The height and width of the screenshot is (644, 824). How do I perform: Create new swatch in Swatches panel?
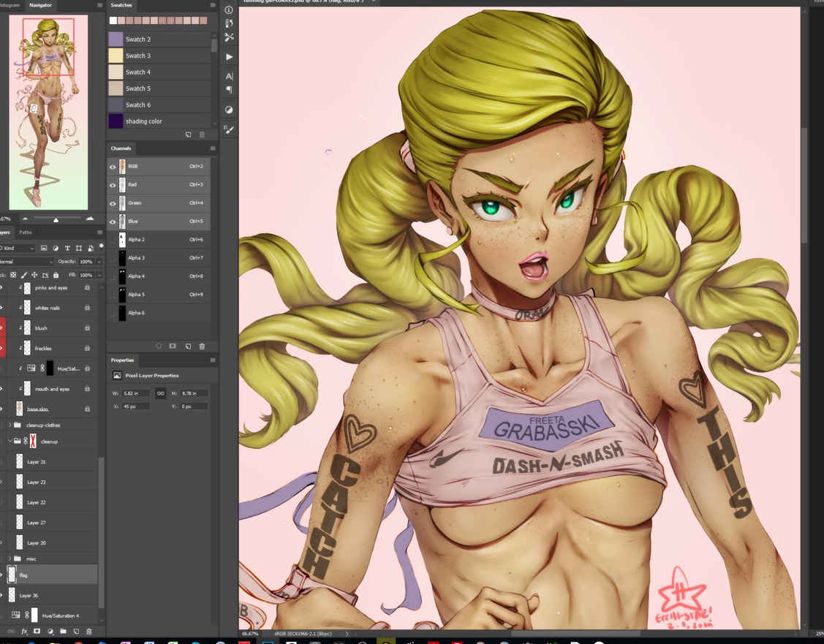coord(188,135)
